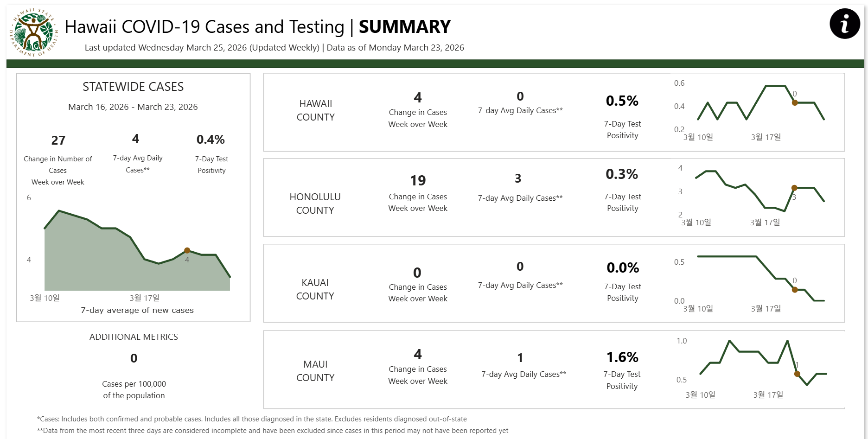Click Maui County's 1.6% positivity value

click(622, 357)
